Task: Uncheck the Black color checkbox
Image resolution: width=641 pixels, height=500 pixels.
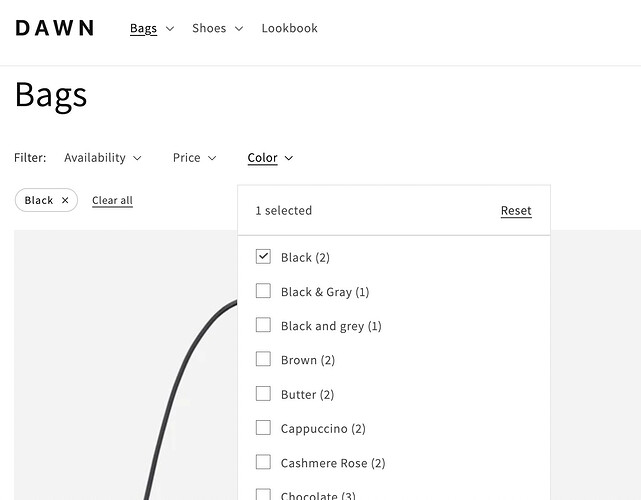Action: 263,257
